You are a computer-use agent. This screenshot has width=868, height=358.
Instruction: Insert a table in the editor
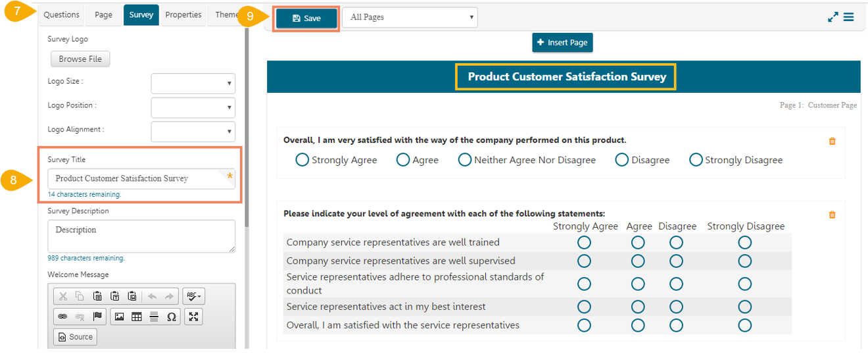point(136,317)
